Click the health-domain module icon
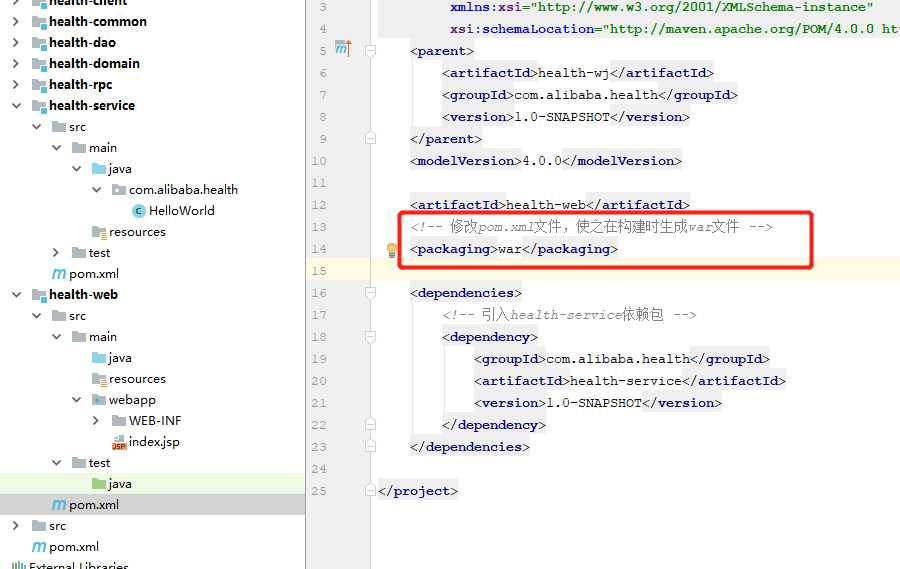Image resolution: width=900 pixels, height=569 pixels. [38, 64]
